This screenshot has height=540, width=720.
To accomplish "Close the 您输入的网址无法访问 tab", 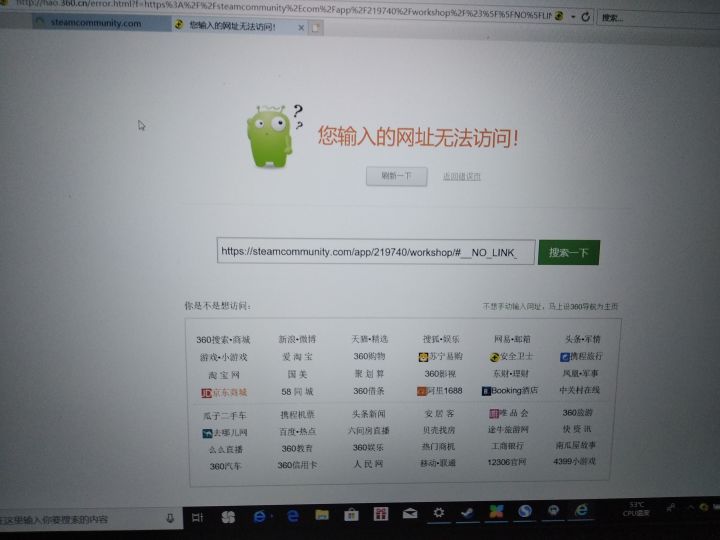I will point(301,28).
